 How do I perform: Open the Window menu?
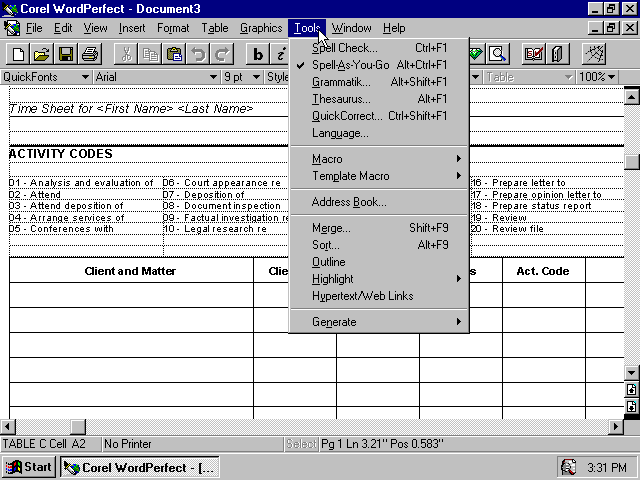[351, 28]
